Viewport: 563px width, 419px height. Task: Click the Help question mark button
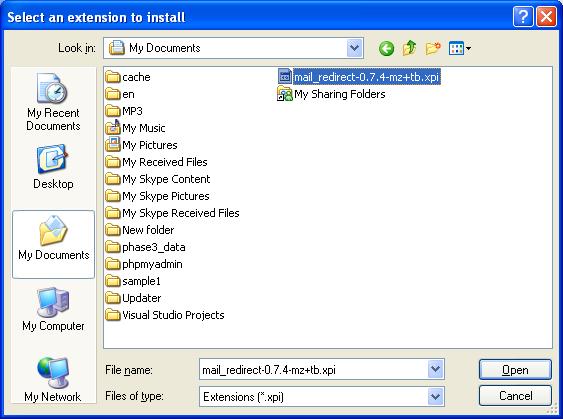pyautogui.click(x=523, y=17)
